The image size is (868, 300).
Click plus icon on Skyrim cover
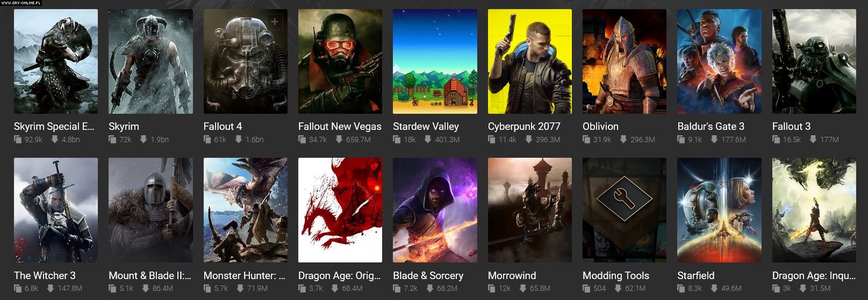click(x=180, y=22)
